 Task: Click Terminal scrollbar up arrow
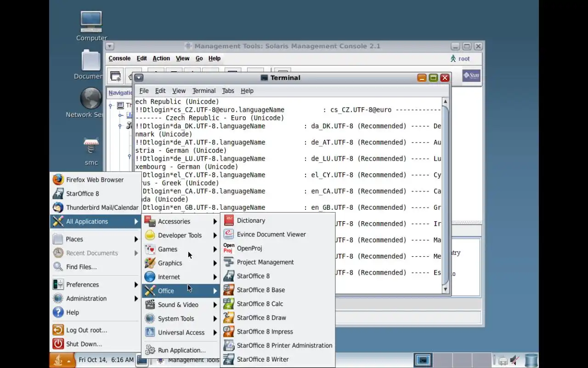[445, 101]
